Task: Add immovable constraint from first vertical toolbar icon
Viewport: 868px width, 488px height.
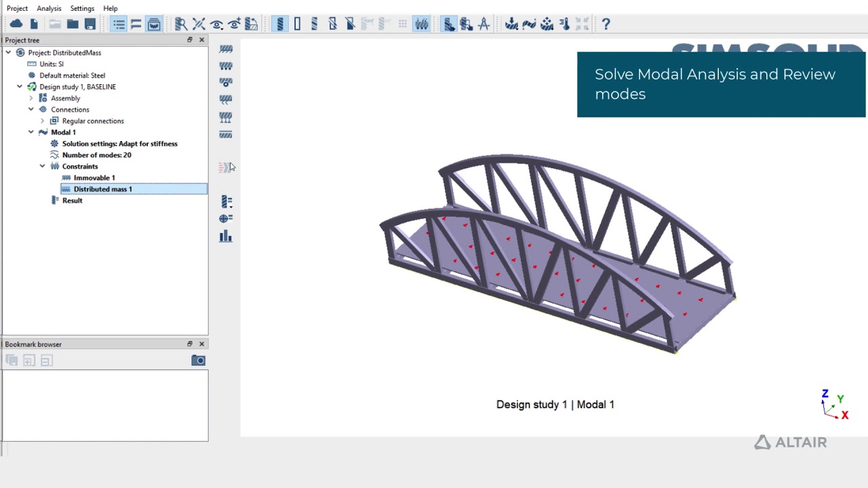Action: pos(226,49)
